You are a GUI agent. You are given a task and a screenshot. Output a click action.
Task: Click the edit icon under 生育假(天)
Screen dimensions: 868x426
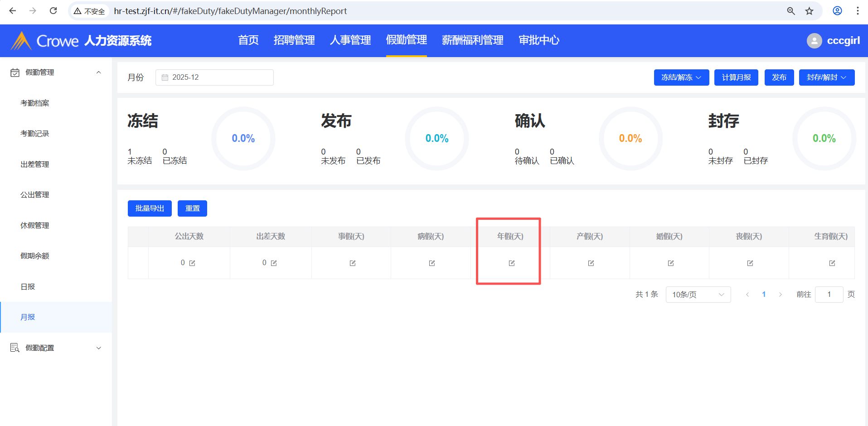[832, 263]
